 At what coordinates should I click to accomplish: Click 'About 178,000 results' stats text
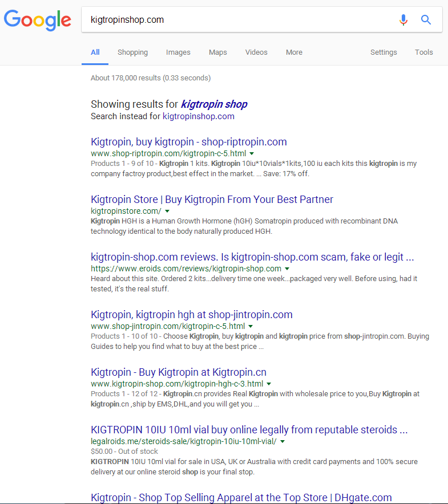(x=151, y=78)
